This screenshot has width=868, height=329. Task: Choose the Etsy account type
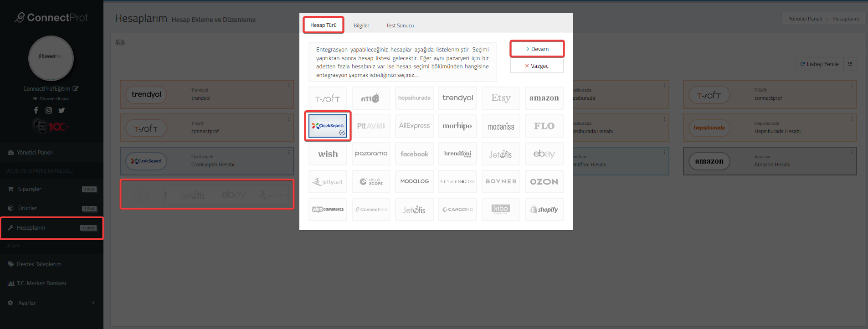tap(501, 98)
